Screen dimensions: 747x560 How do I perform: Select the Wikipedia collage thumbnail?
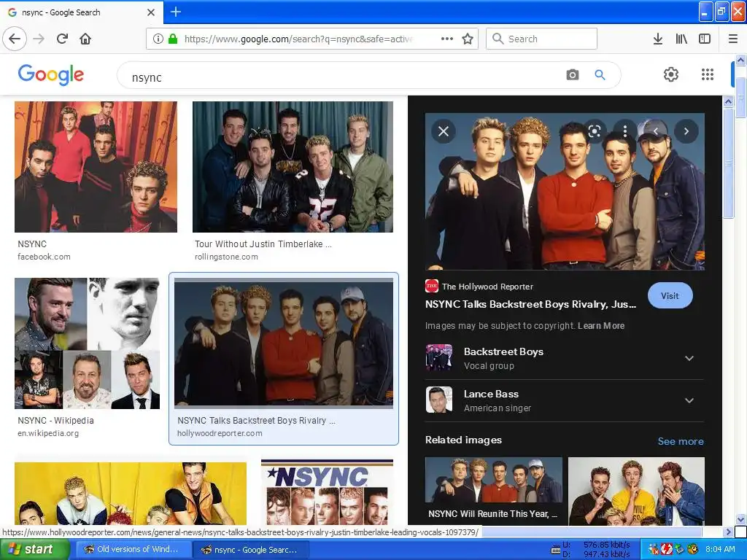(88, 343)
